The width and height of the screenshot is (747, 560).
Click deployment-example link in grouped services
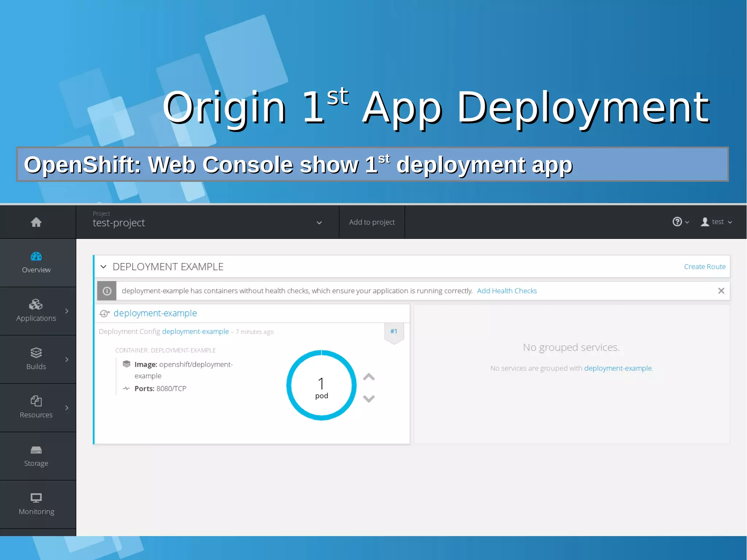click(x=618, y=368)
